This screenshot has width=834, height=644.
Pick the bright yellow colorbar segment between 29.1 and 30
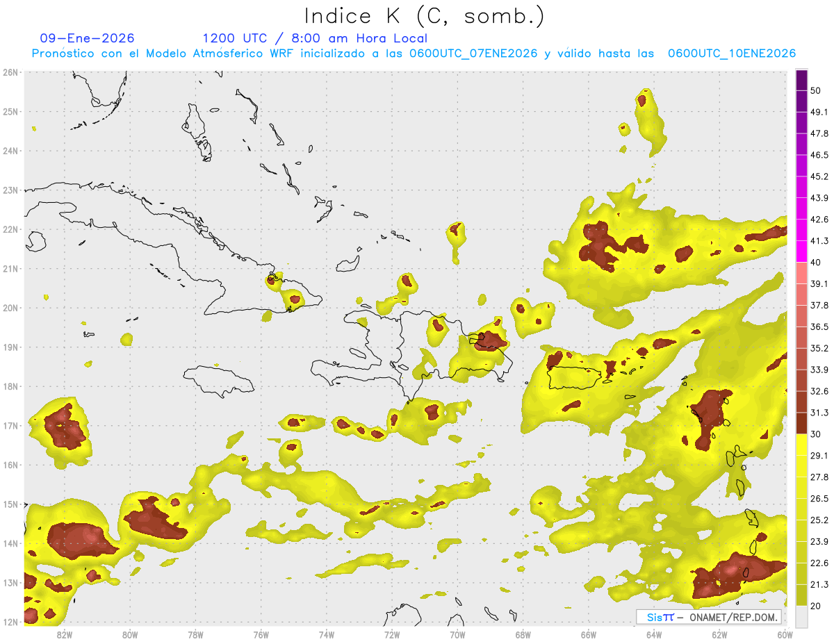coord(801,445)
